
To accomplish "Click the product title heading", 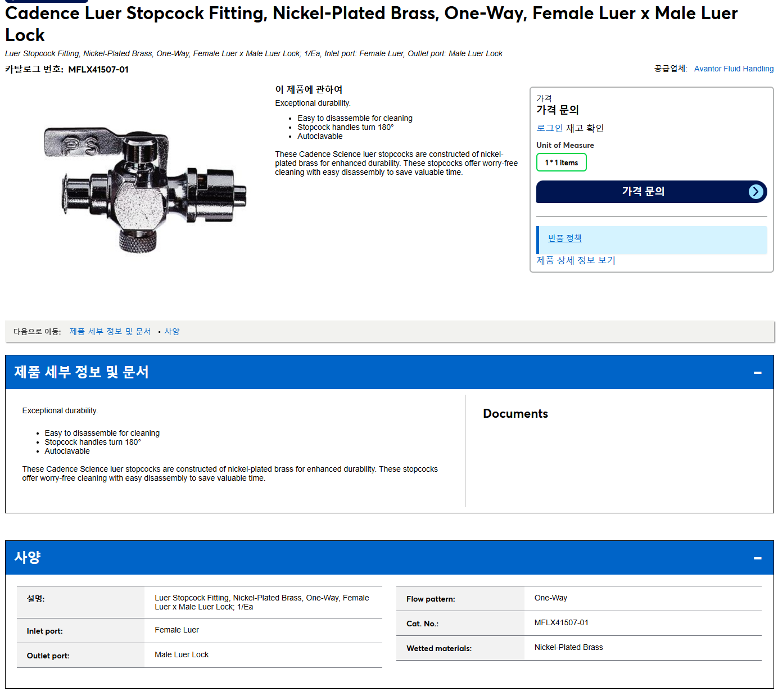I will point(371,24).
